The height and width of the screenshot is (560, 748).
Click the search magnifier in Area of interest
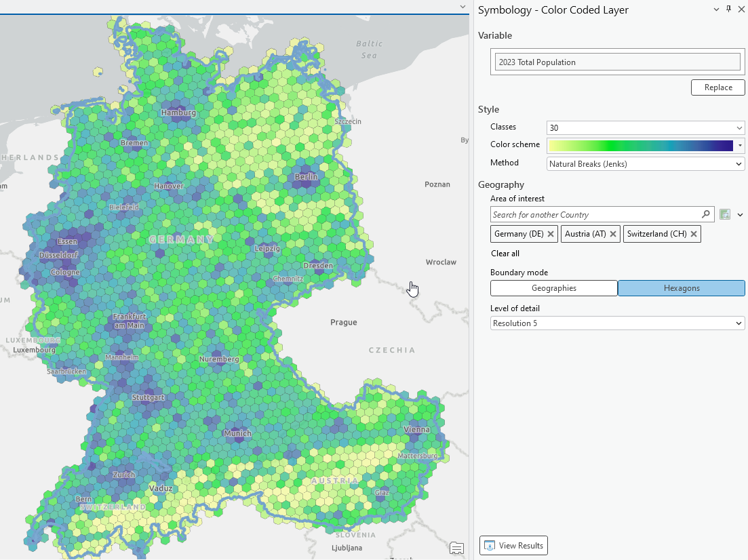click(x=706, y=215)
